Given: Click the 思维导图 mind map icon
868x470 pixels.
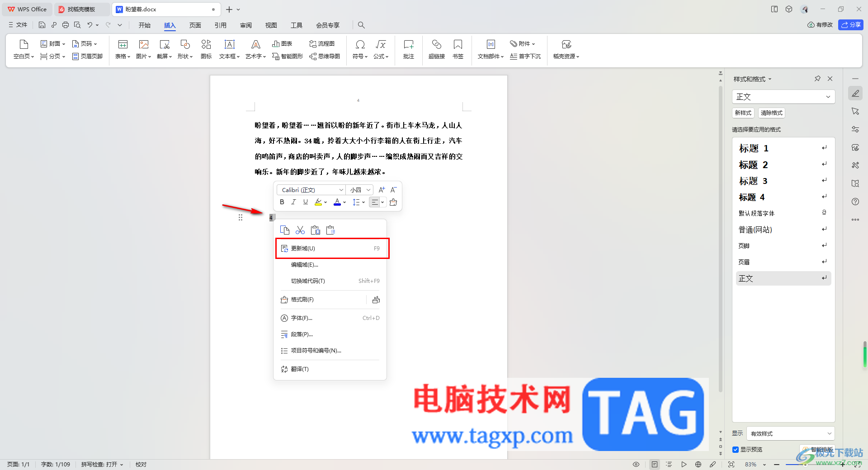Looking at the screenshot, I should [325, 56].
